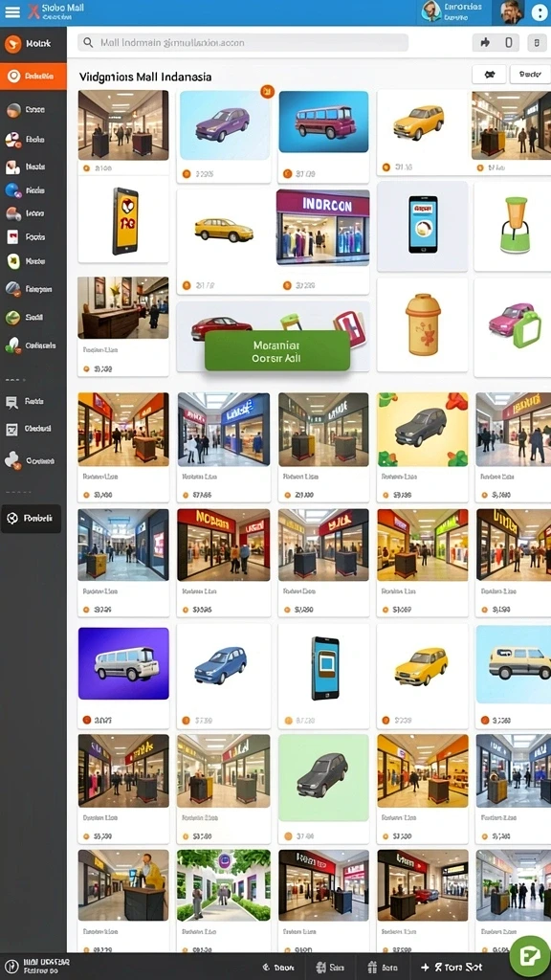Open the purple car thumbnail
Viewport: 551px width, 980px height.
point(224,125)
